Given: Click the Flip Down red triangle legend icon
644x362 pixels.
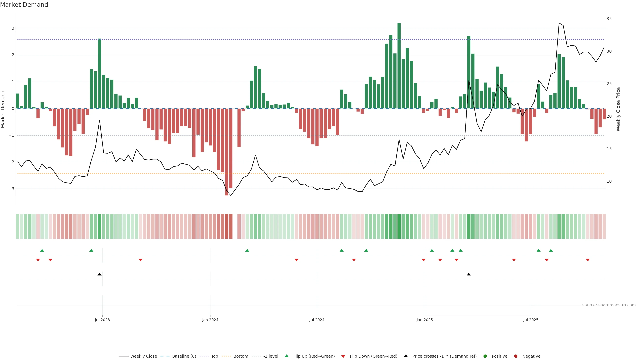Looking at the screenshot, I should tap(343, 356).
